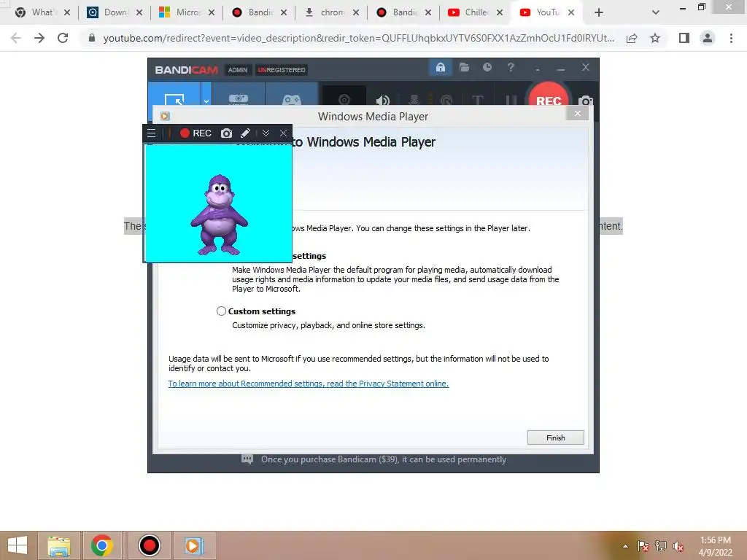Close the recording overlay bar

284,133
